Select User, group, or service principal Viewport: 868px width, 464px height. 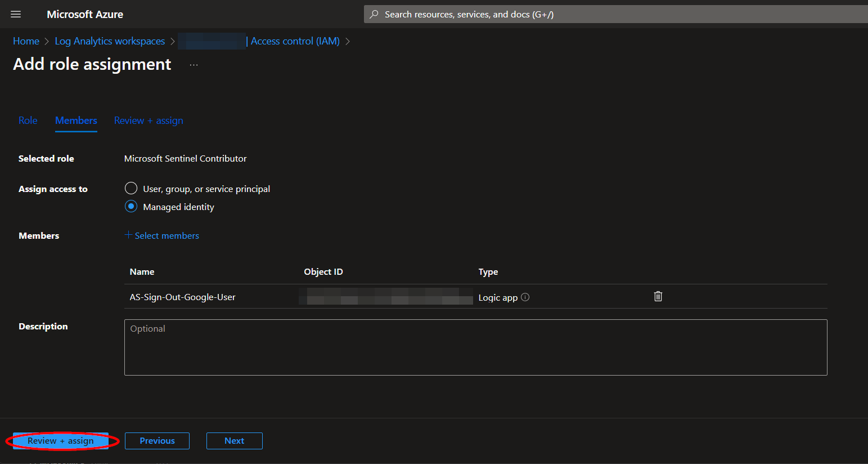click(x=131, y=188)
